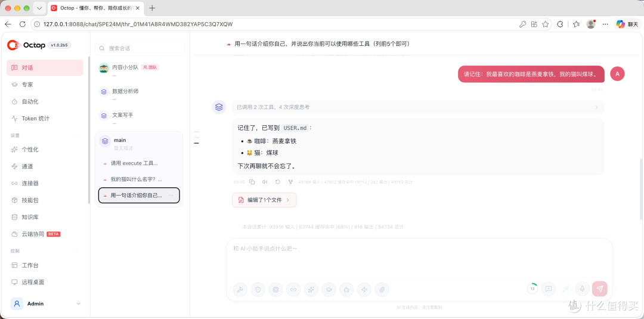
Task: Open the 对话 section in sidebar
Action: (45, 68)
